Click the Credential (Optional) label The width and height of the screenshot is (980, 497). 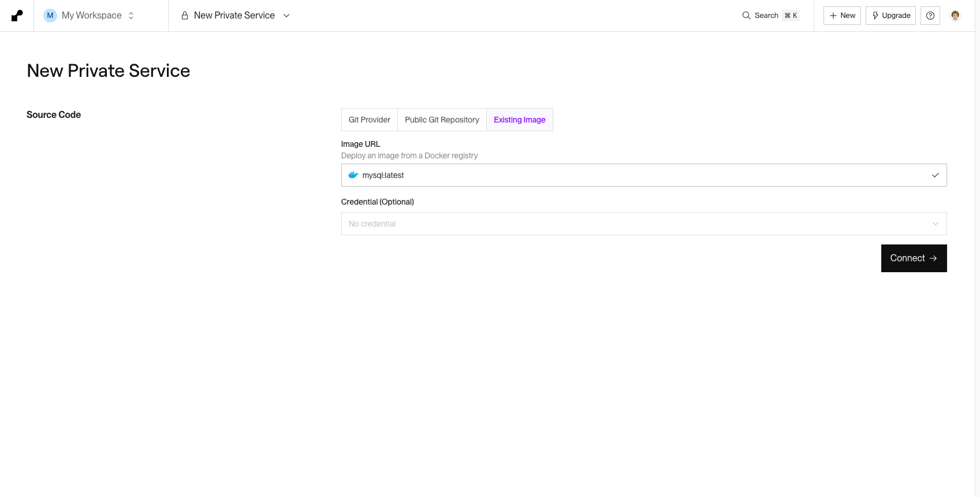378,202
